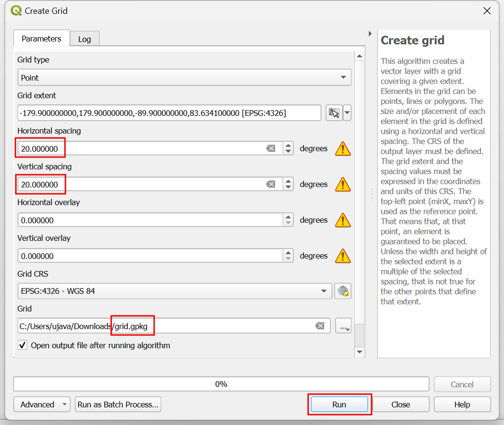
Task: Click the Horizontal spacing warning icon
Action: pyautogui.click(x=343, y=149)
